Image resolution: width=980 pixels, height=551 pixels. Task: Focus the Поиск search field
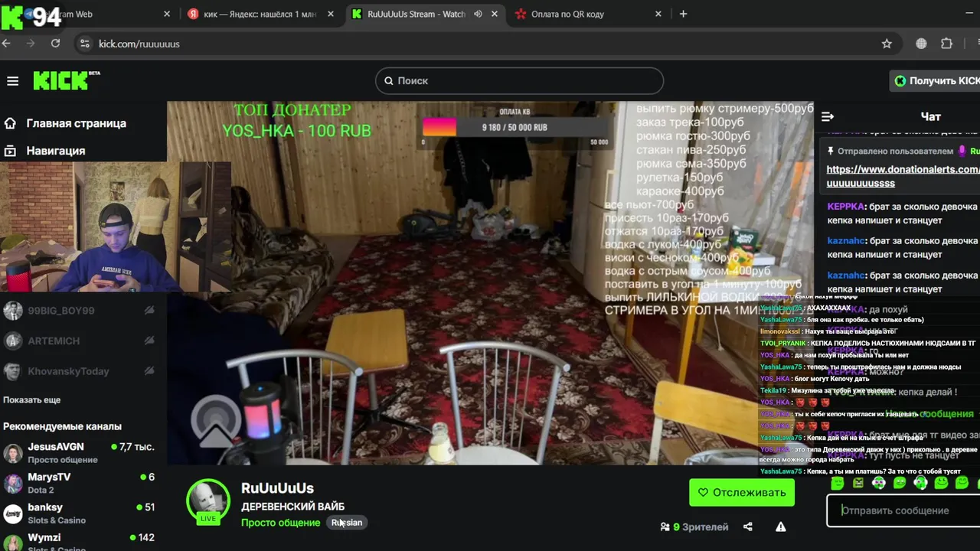(x=519, y=80)
